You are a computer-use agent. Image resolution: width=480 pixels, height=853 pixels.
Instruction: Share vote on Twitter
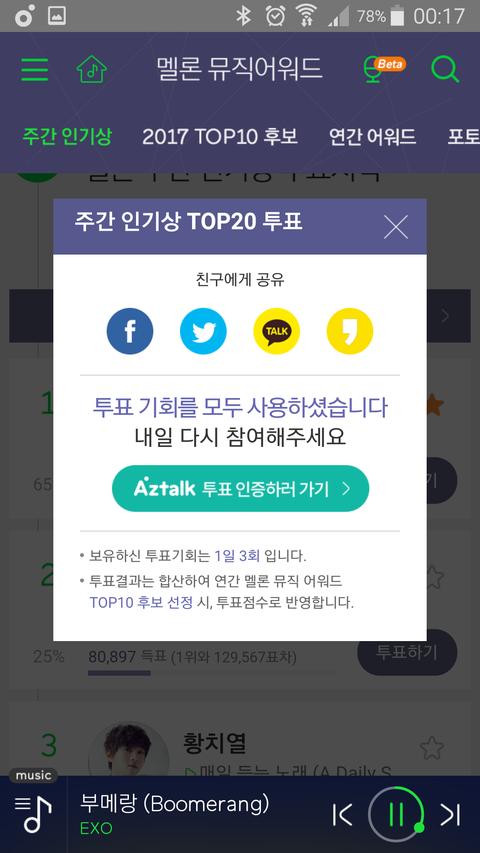pyautogui.click(x=203, y=331)
